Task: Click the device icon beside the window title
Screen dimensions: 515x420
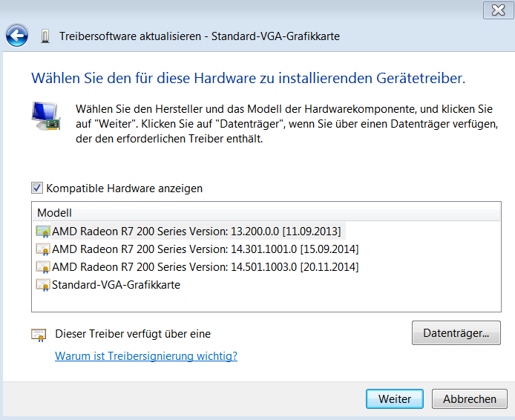Action: tap(45, 36)
